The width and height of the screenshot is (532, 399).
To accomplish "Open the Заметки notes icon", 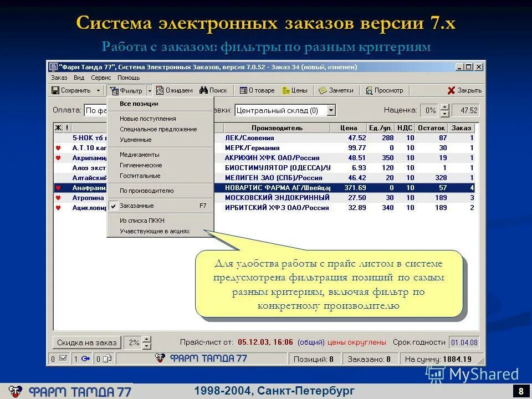I will pyautogui.click(x=323, y=90).
